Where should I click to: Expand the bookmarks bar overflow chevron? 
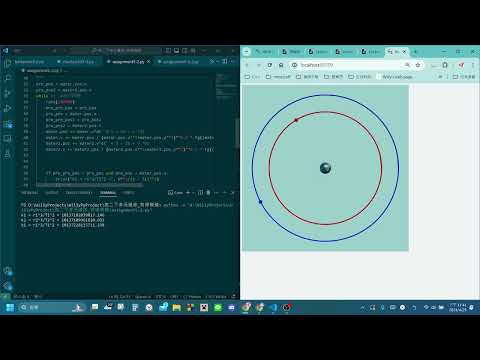coord(440,77)
